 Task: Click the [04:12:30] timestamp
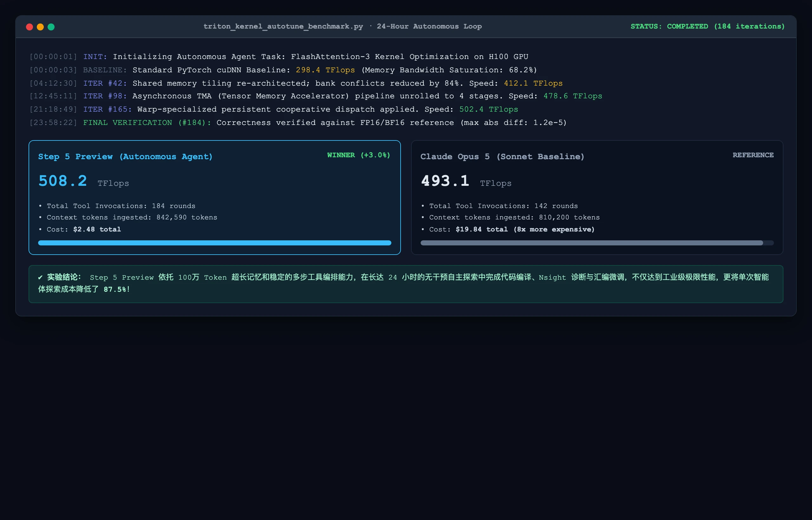click(x=53, y=83)
